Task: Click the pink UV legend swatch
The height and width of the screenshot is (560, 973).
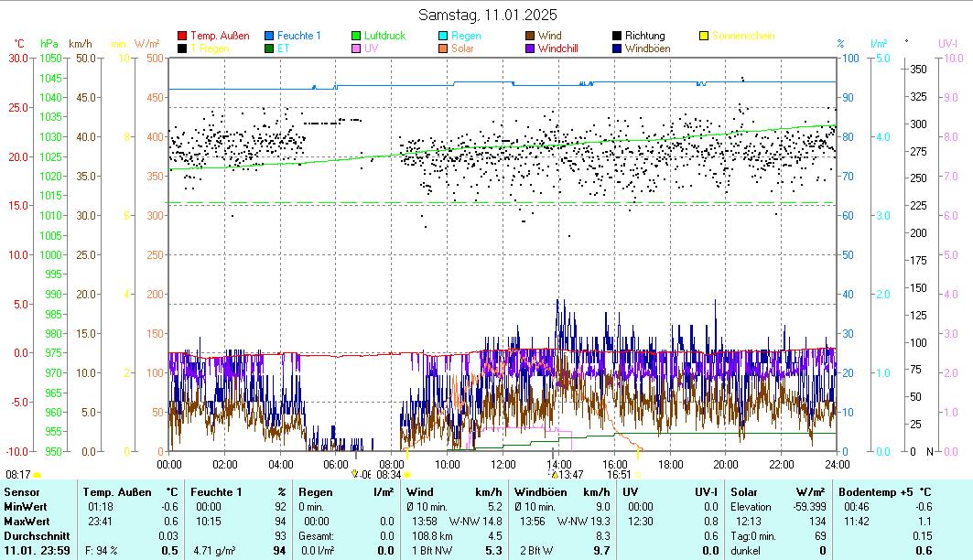Action: tap(357, 48)
